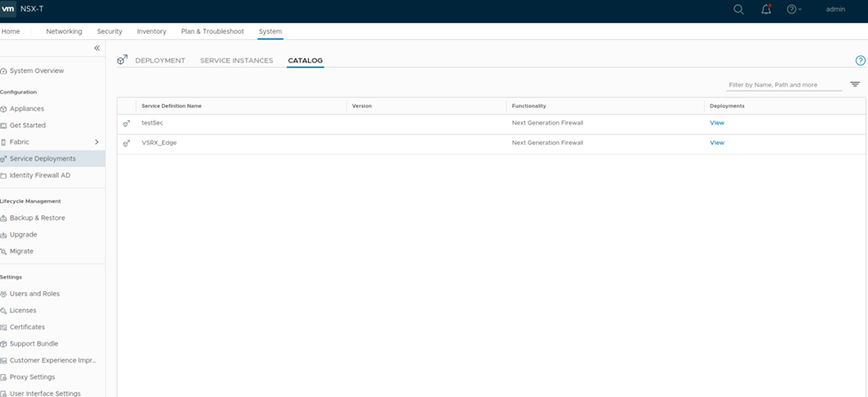Image resolution: width=868 pixels, height=397 pixels.
Task: Switch to the Networking tab
Action: (64, 31)
